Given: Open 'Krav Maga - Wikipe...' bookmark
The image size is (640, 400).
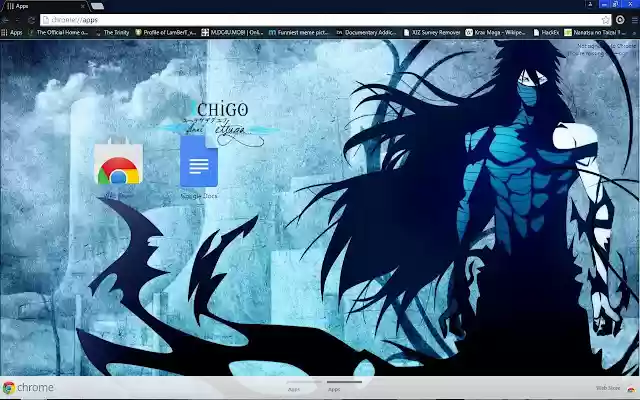Looking at the screenshot, I should (x=496, y=32).
